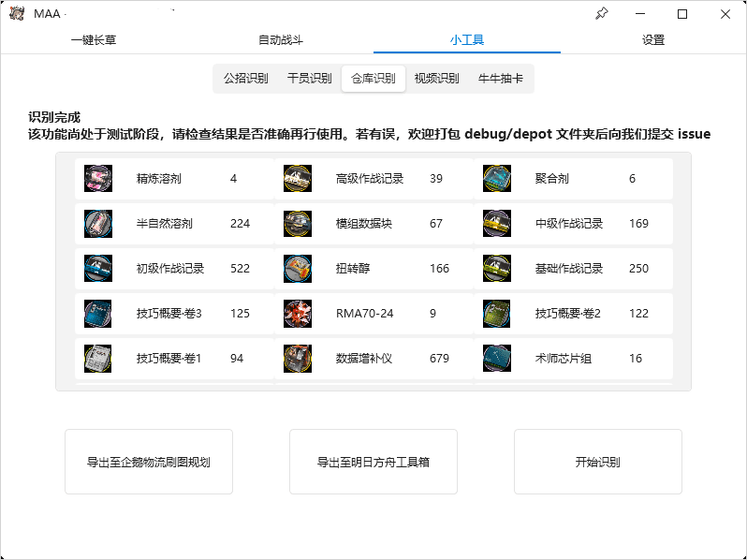The image size is (747, 560).
Task: Click the 技巧概要·卷1 item icon
Action: click(x=98, y=359)
